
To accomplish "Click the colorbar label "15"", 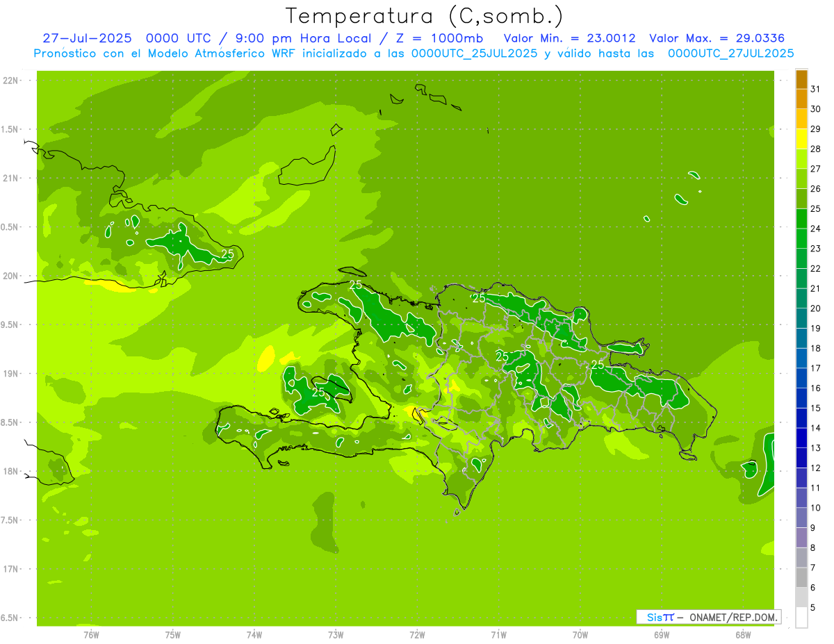I will (816, 408).
